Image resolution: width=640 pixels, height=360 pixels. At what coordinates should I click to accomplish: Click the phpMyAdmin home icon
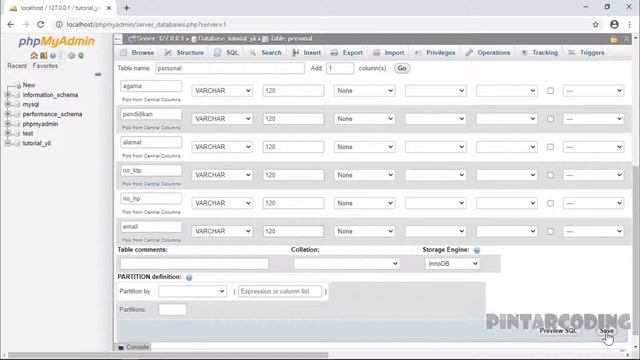coord(34,56)
